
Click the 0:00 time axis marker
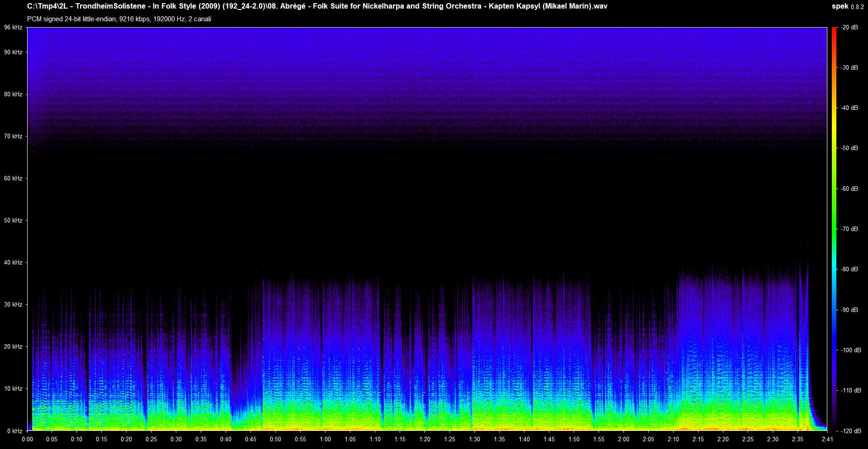point(27,440)
